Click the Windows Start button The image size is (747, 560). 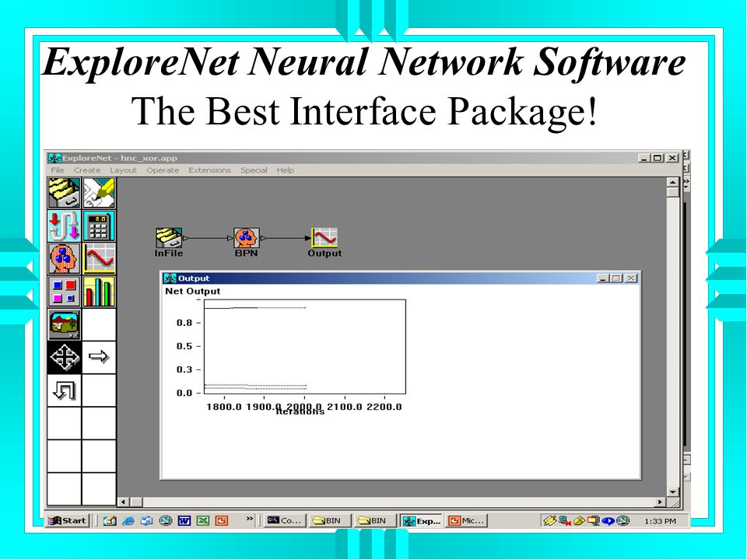tap(68, 520)
